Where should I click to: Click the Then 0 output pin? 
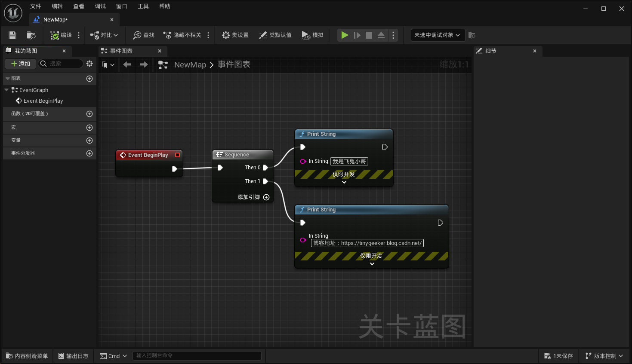(x=265, y=168)
